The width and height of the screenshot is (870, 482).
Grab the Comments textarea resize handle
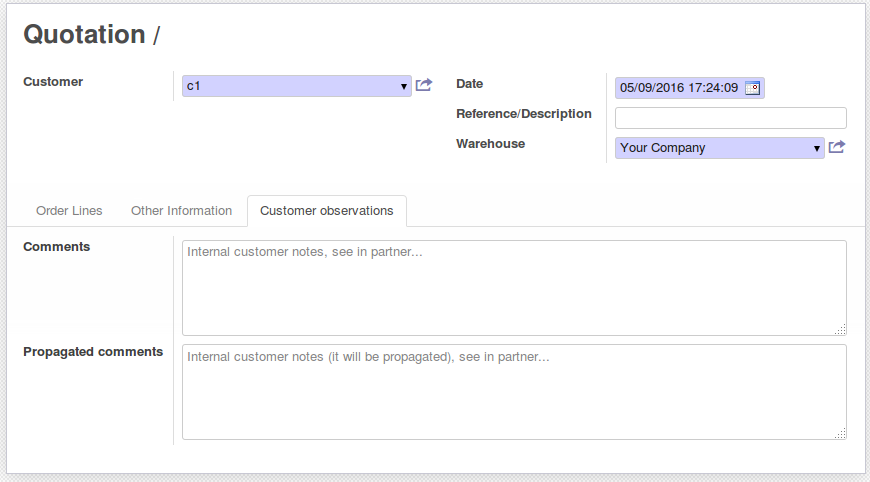tap(840, 329)
